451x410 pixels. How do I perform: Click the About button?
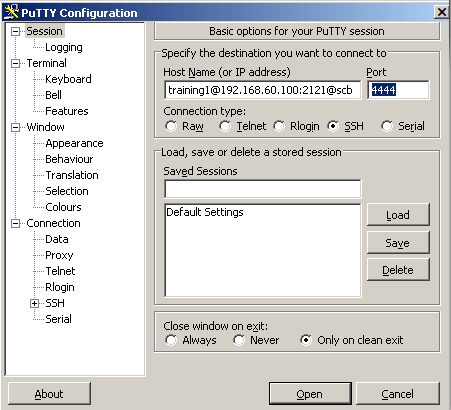(49, 394)
